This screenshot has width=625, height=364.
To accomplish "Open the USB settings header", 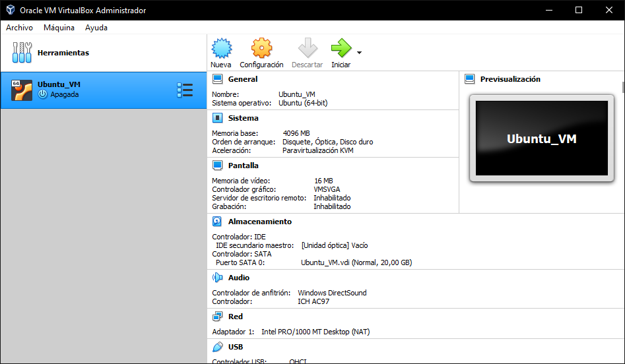I will pos(236,347).
